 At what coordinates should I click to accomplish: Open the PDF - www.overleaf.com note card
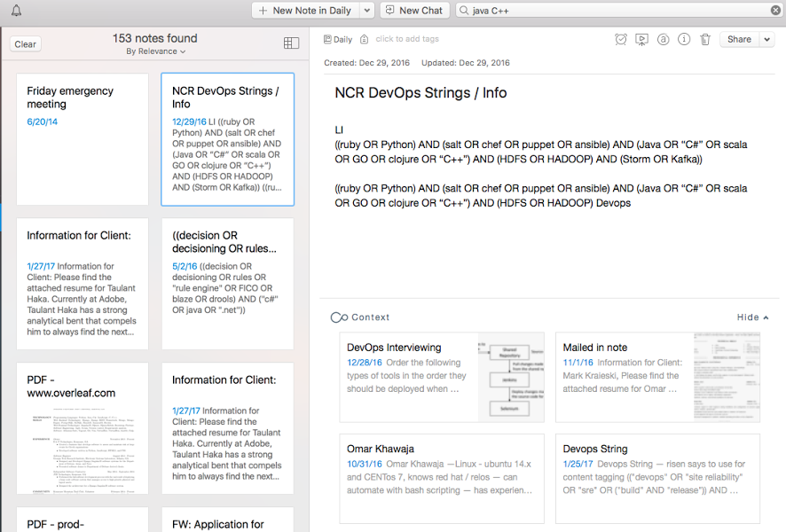[x=83, y=428]
